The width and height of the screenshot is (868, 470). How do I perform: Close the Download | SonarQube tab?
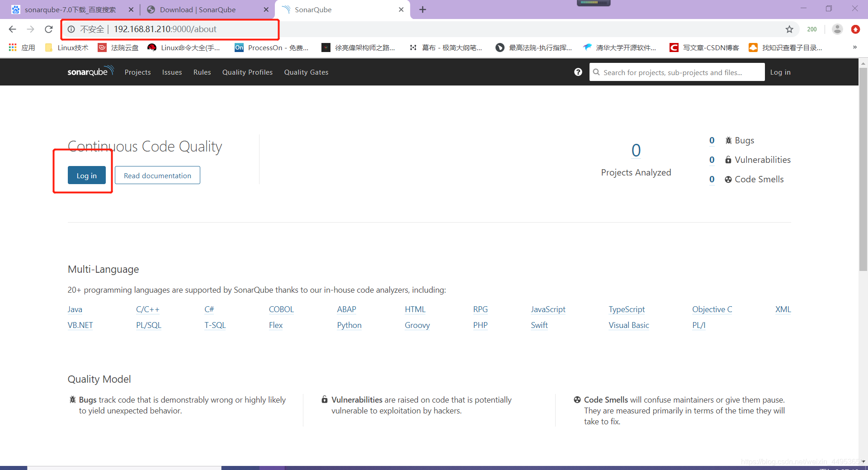266,9
